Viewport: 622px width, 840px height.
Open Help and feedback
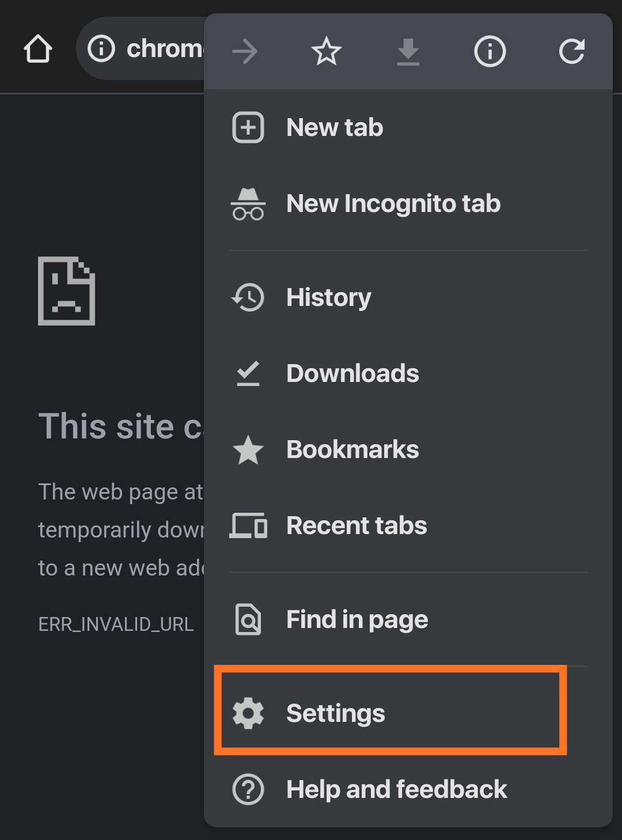click(397, 789)
